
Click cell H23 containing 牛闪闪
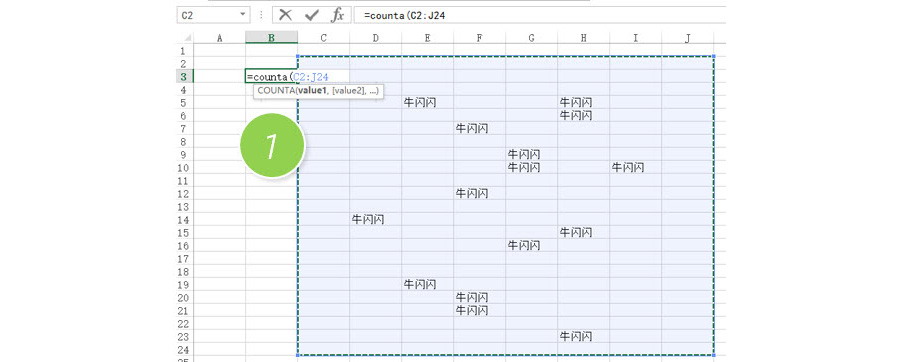583,336
